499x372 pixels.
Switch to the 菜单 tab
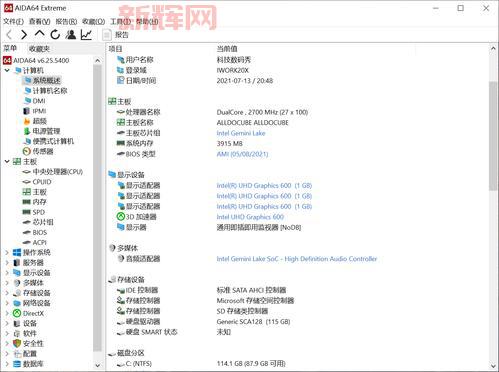click(x=10, y=48)
